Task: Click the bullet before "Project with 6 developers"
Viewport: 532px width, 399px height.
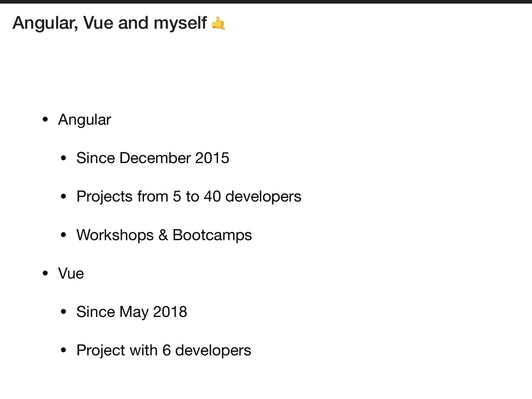Action: [63, 350]
